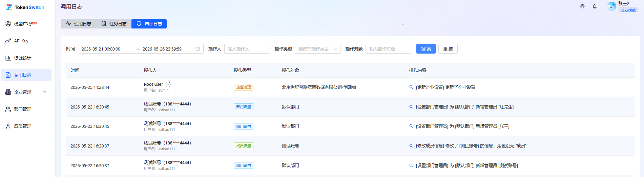644x177 pixels.
Task: Go to 部门管理 menu item
Action: click(x=26, y=109)
